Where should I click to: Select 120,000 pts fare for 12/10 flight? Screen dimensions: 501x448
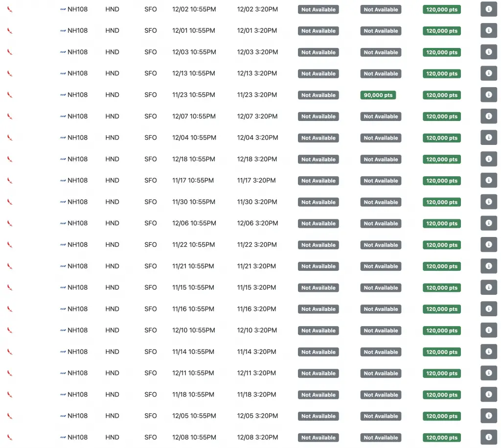click(x=442, y=330)
